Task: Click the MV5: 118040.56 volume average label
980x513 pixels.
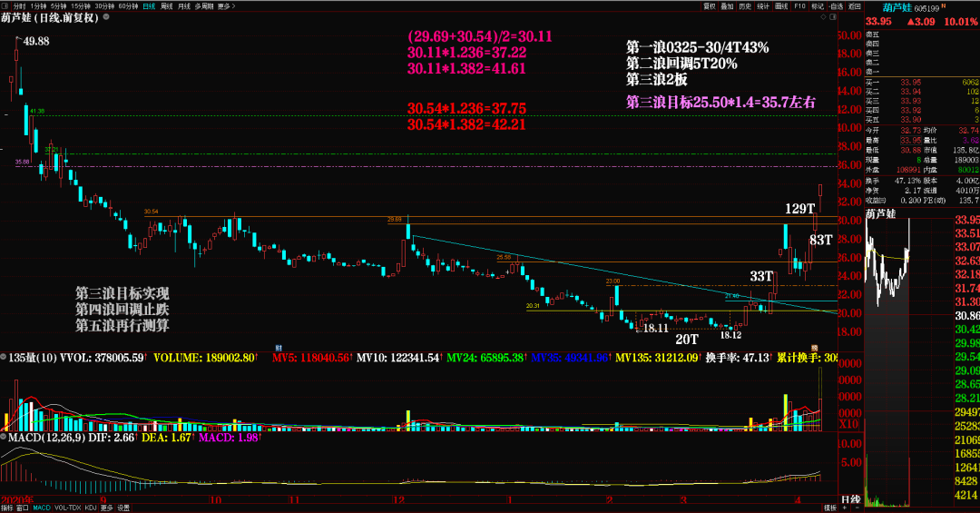Action: 311,358
